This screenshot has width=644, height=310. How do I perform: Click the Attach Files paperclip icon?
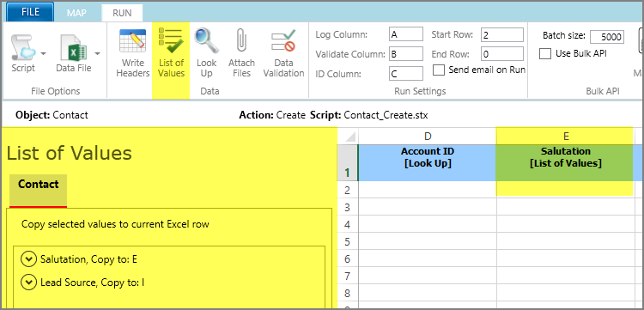pyautogui.click(x=241, y=41)
